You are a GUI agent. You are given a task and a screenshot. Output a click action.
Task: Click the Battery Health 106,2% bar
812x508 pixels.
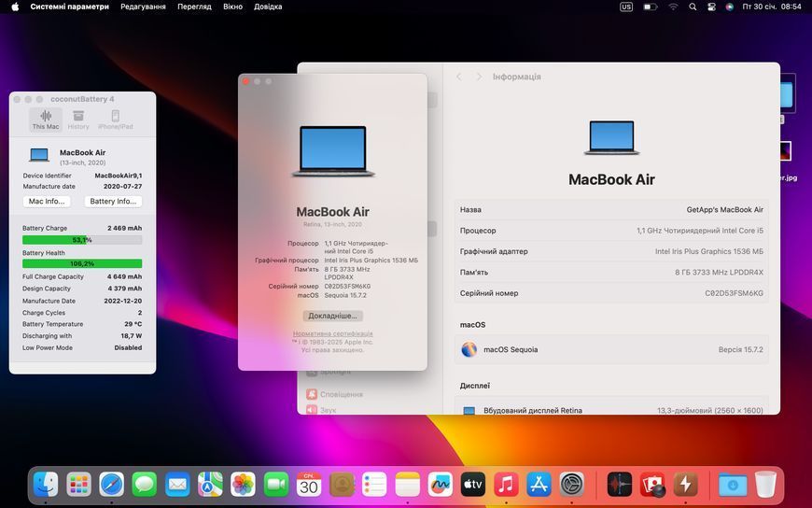point(82,263)
